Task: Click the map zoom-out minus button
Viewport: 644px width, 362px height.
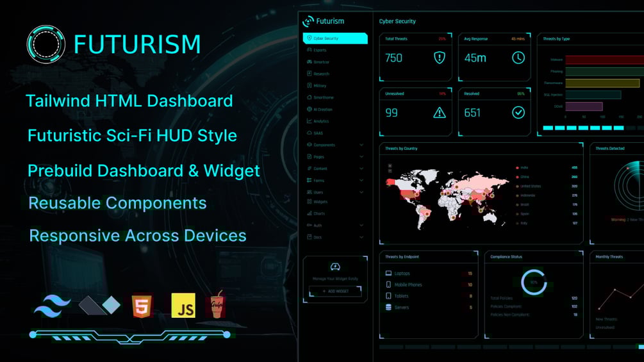Action: (x=390, y=170)
